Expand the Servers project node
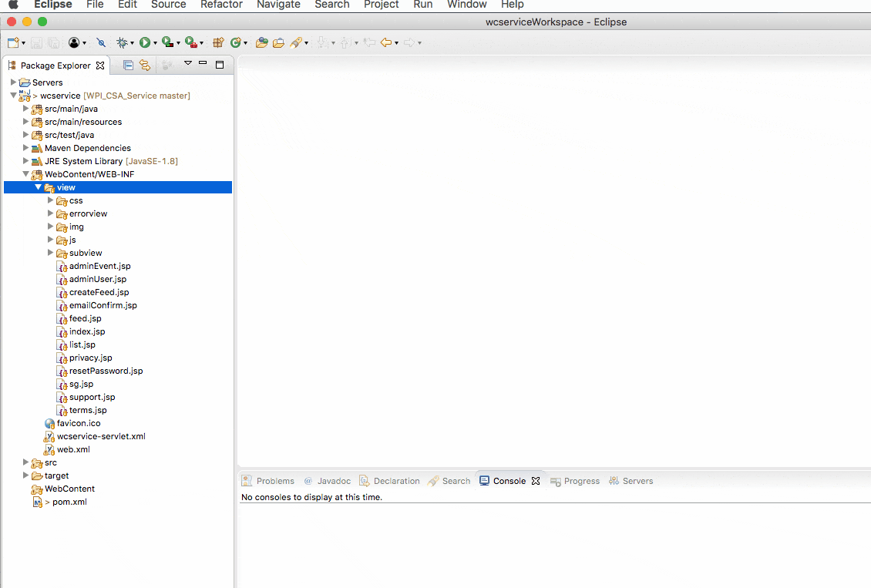871x588 pixels. pyautogui.click(x=13, y=82)
